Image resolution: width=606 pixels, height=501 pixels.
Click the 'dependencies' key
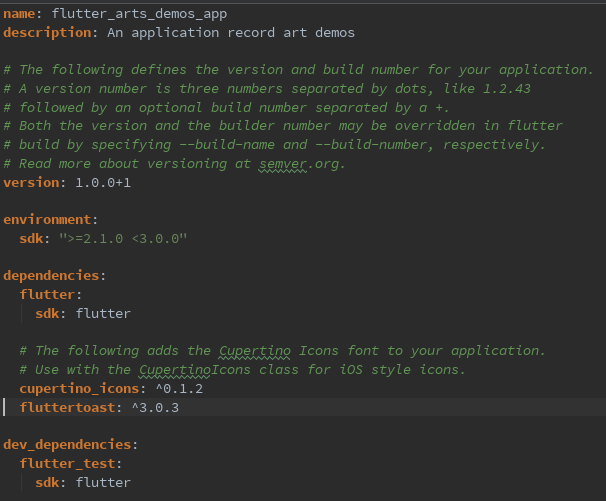click(x=51, y=276)
